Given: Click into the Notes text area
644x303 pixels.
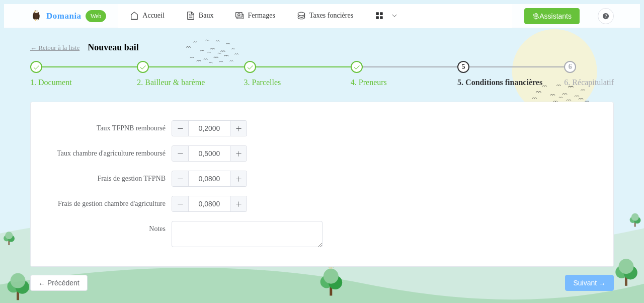Looking at the screenshot, I should click(x=247, y=234).
